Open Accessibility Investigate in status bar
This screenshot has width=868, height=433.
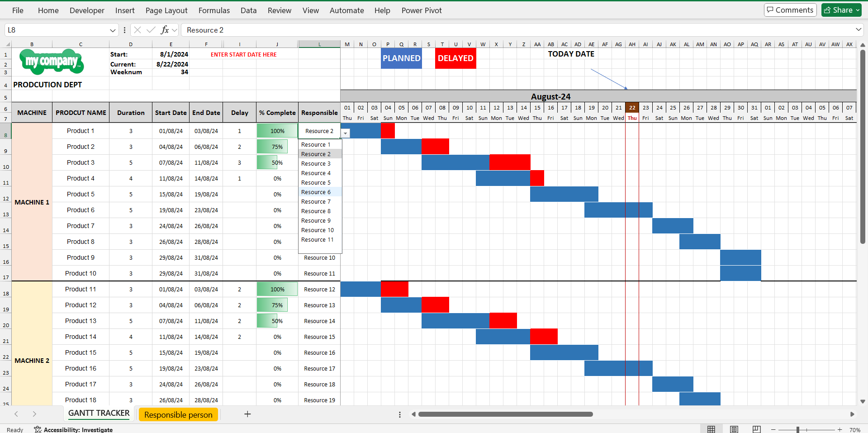pos(73,429)
